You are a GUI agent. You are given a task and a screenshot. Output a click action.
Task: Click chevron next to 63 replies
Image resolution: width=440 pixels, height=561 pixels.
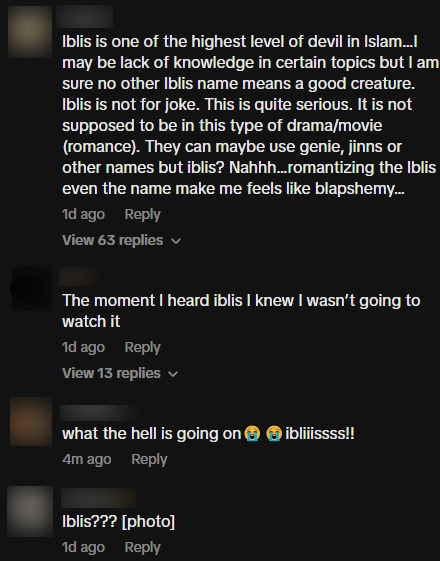(176, 241)
